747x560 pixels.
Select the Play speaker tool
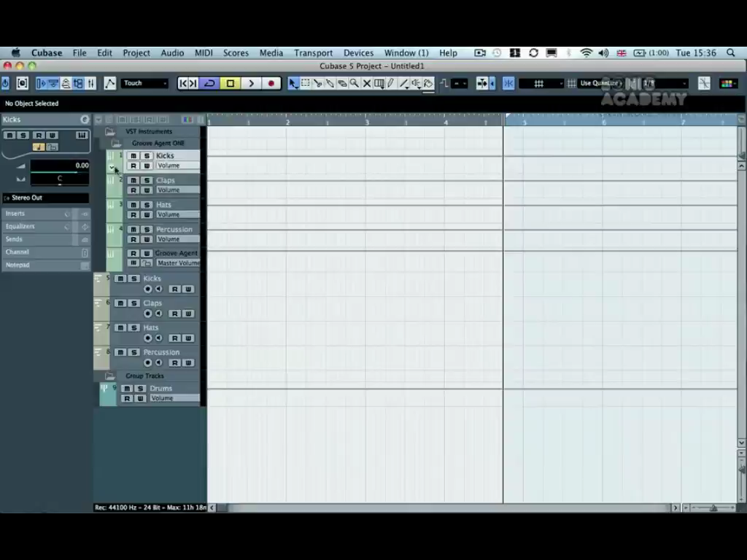pyautogui.click(x=416, y=83)
